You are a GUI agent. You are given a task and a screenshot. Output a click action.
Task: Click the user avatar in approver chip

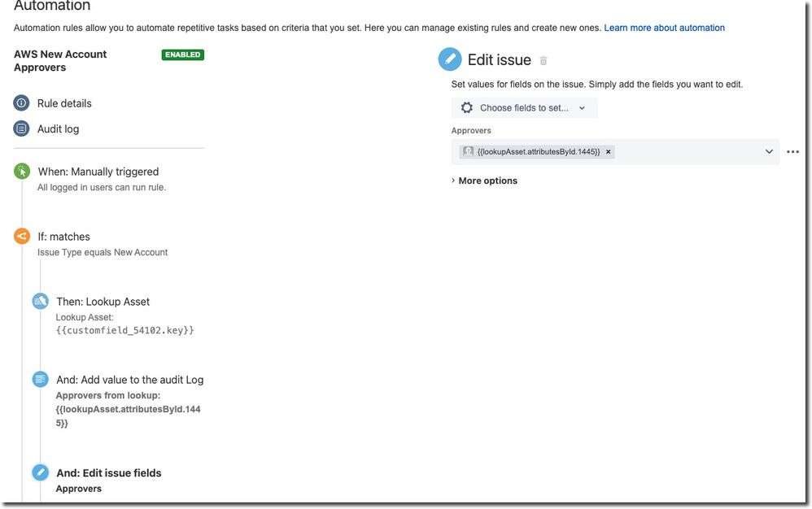(468, 151)
